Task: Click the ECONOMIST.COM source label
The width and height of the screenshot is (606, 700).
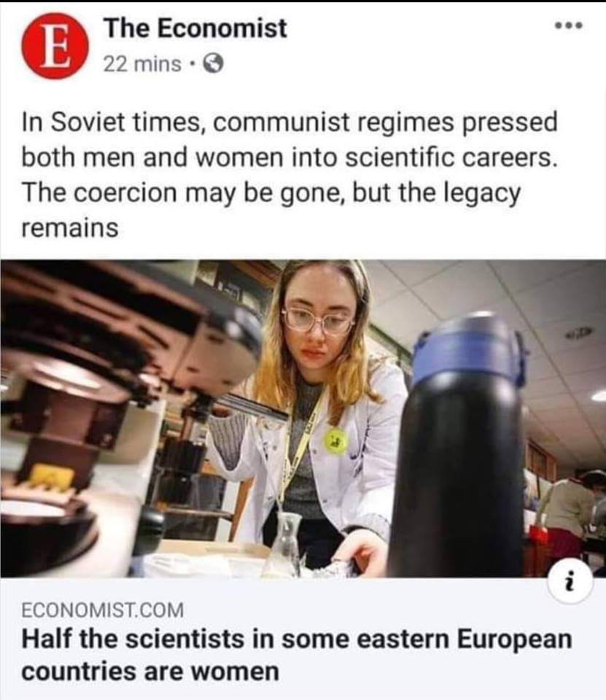Action: click(102, 610)
